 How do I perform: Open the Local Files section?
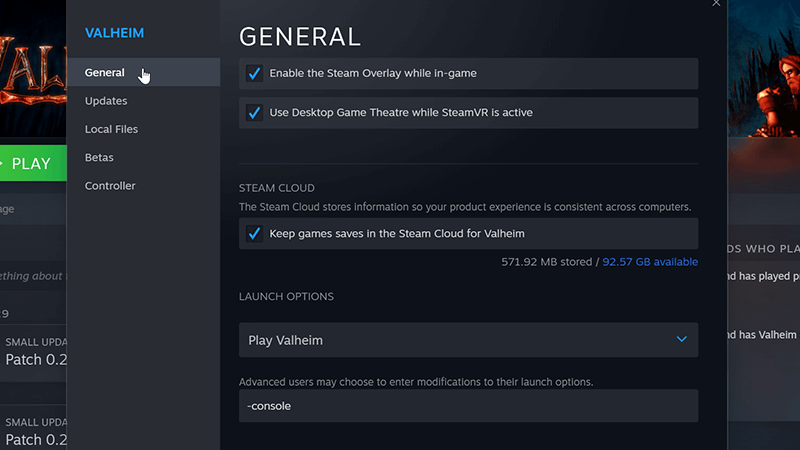point(111,129)
